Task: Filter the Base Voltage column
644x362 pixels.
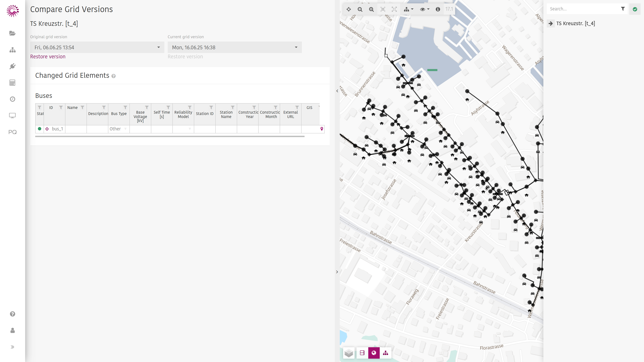Action: tap(147, 107)
